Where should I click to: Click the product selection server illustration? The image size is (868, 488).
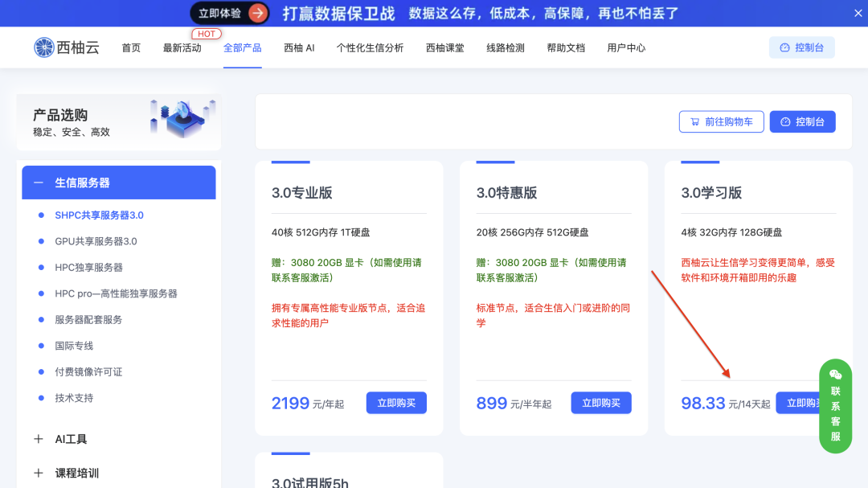tap(182, 118)
